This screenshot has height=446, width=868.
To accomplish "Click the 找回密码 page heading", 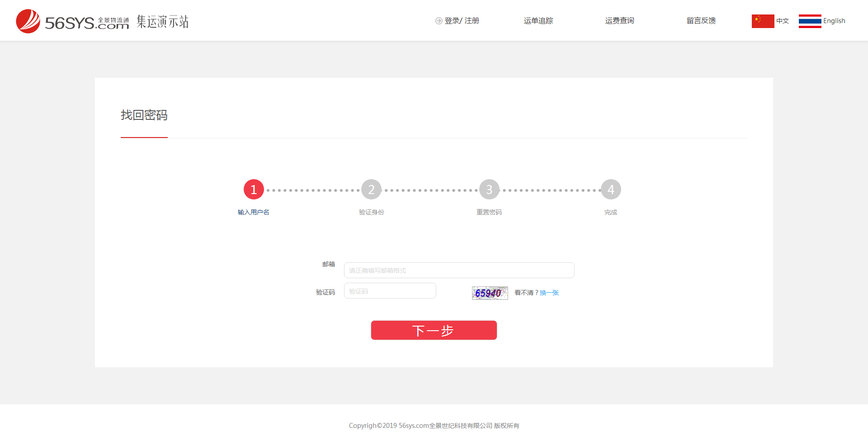I will (x=144, y=115).
